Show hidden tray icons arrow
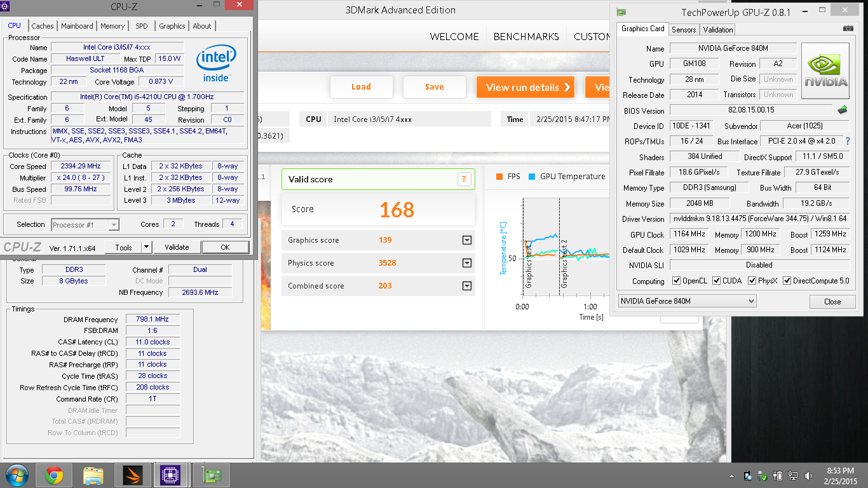Screen dimensions: 868x488 point(731,476)
